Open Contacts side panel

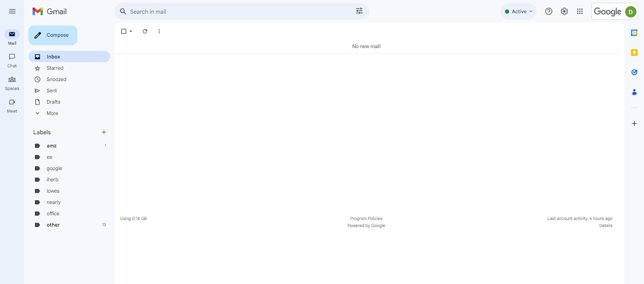pyautogui.click(x=634, y=92)
